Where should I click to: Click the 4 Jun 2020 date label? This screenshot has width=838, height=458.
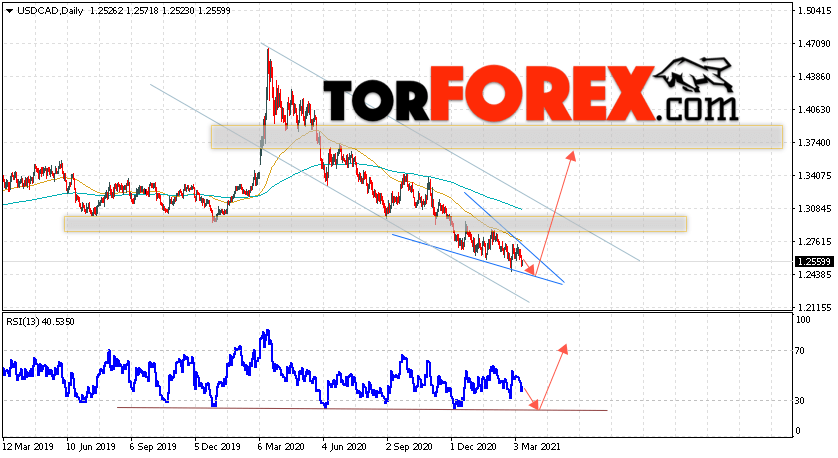coord(344,447)
